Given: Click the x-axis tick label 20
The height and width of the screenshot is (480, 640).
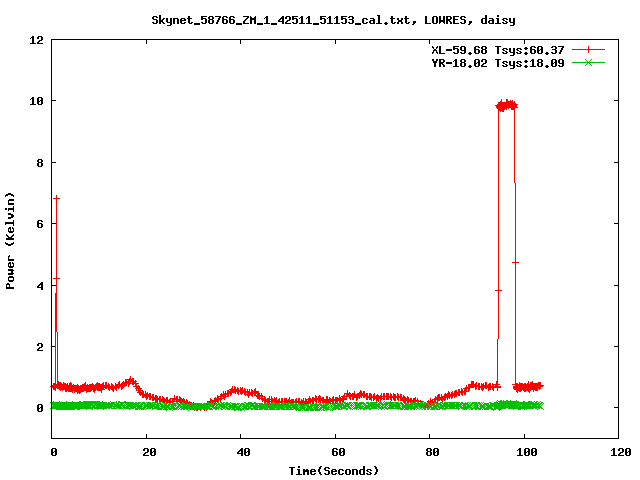Looking at the screenshot, I should pyautogui.click(x=149, y=452).
